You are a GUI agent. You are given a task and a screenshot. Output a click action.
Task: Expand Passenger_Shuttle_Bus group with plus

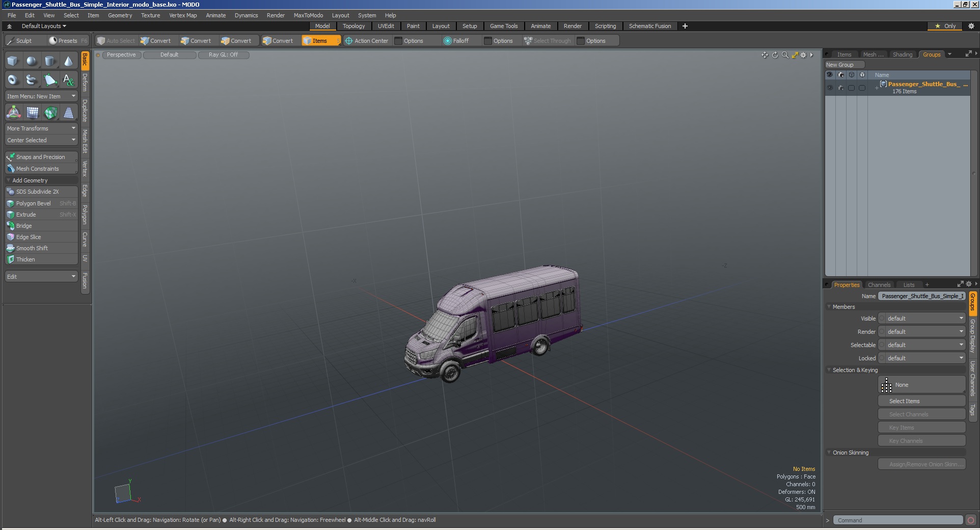877,88
